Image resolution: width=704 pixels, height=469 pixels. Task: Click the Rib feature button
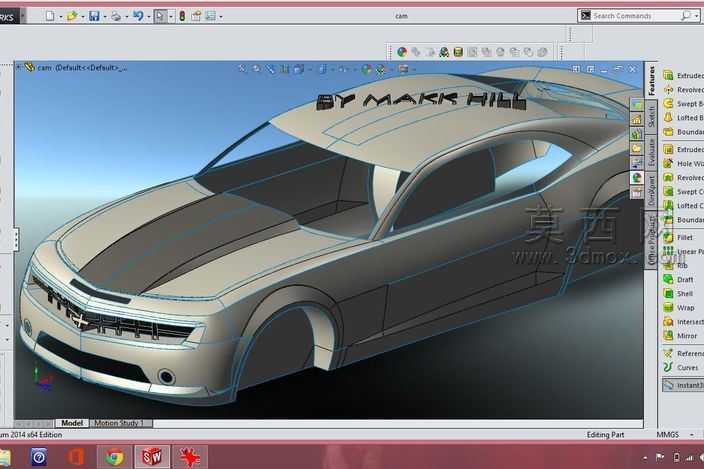pyautogui.click(x=676, y=265)
